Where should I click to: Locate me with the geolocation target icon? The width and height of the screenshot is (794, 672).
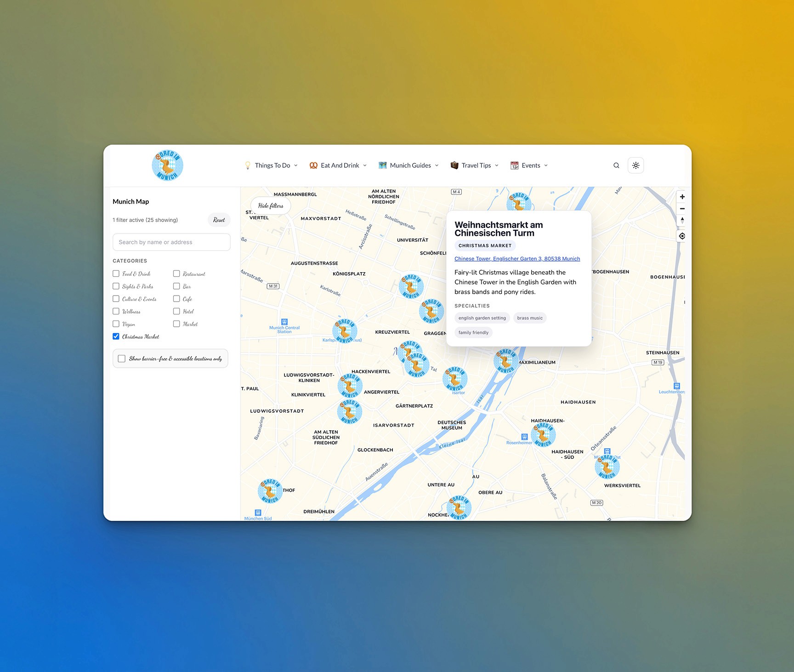(682, 236)
